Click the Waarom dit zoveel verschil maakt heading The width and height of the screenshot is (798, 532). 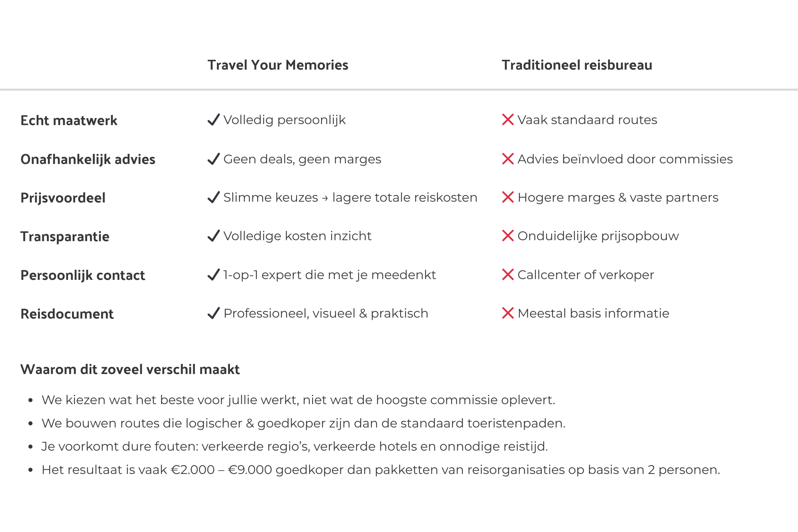pyautogui.click(x=130, y=370)
